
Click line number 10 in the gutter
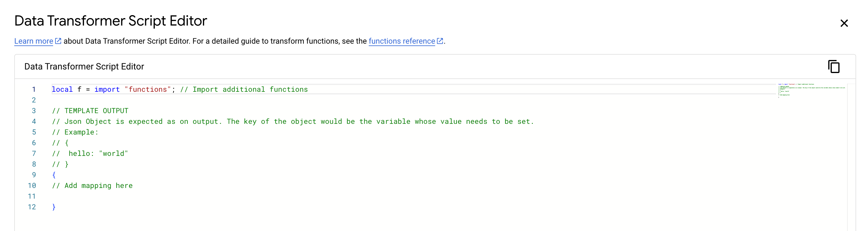(32, 185)
